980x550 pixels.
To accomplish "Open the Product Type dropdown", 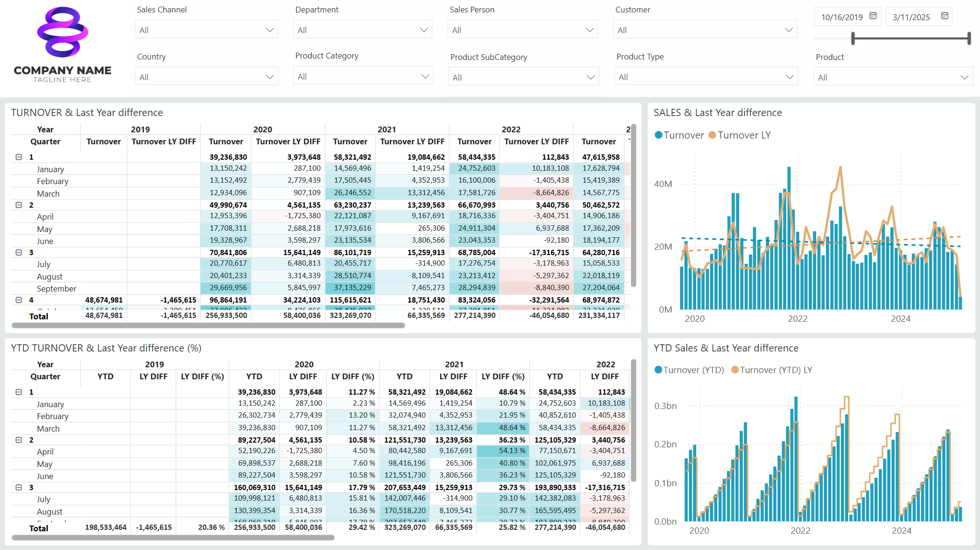I will point(706,77).
